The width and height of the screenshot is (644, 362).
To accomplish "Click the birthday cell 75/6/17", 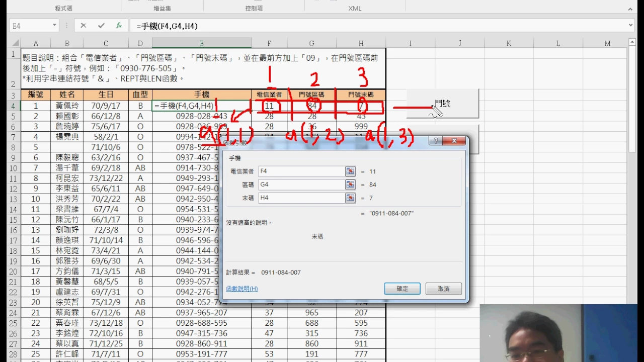I will [x=106, y=127].
